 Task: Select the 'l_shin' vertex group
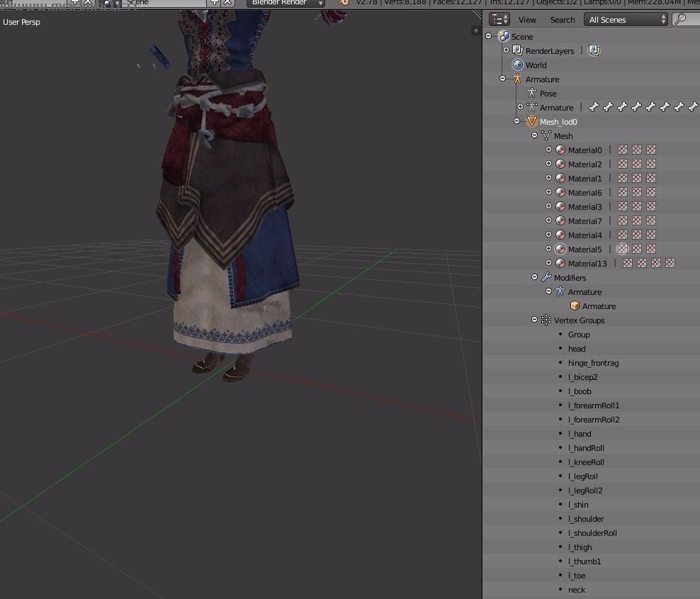pos(578,505)
